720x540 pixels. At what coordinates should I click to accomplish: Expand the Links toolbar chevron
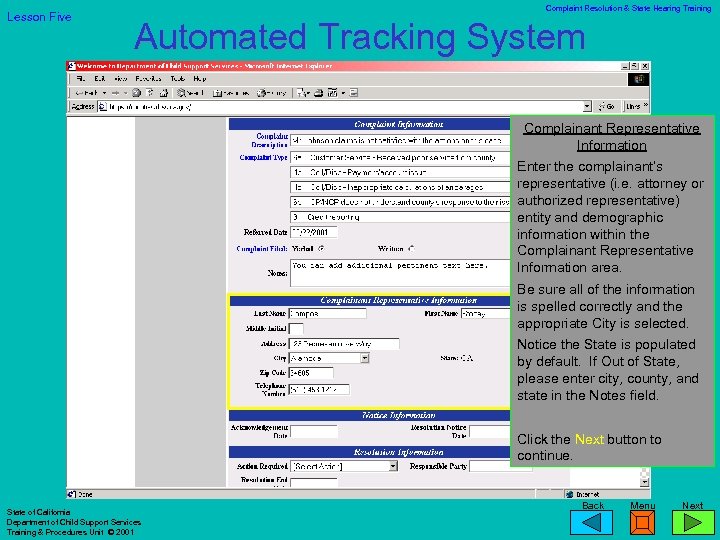click(x=646, y=106)
